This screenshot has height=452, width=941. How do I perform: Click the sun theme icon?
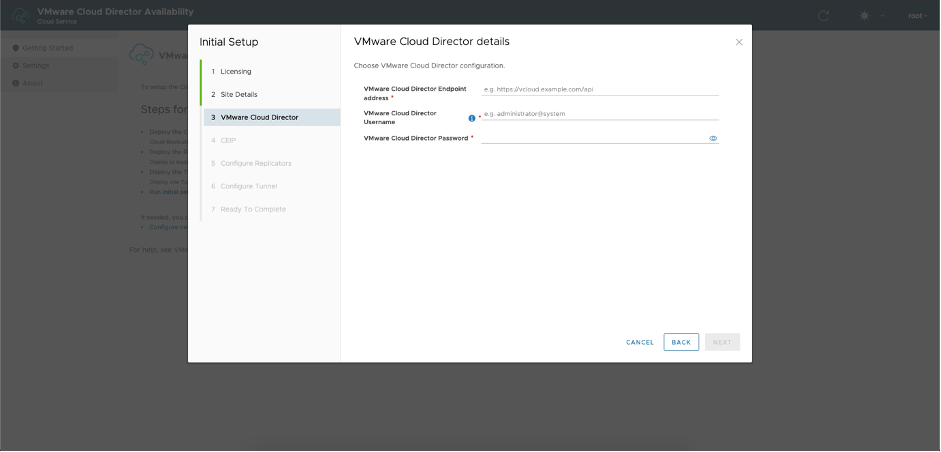(x=865, y=16)
